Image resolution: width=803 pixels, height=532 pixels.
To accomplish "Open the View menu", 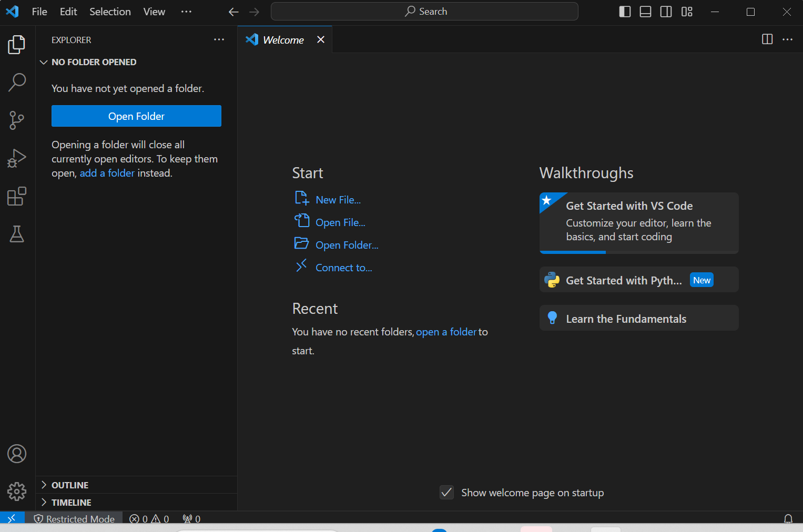I will click(x=154, y=12).
